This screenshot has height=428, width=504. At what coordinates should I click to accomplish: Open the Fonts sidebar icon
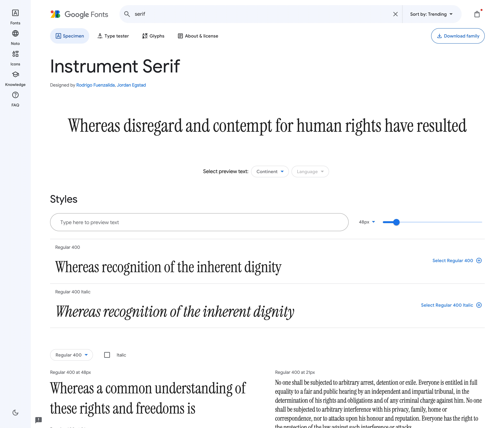pyautogui.click(x=15, y=13)
